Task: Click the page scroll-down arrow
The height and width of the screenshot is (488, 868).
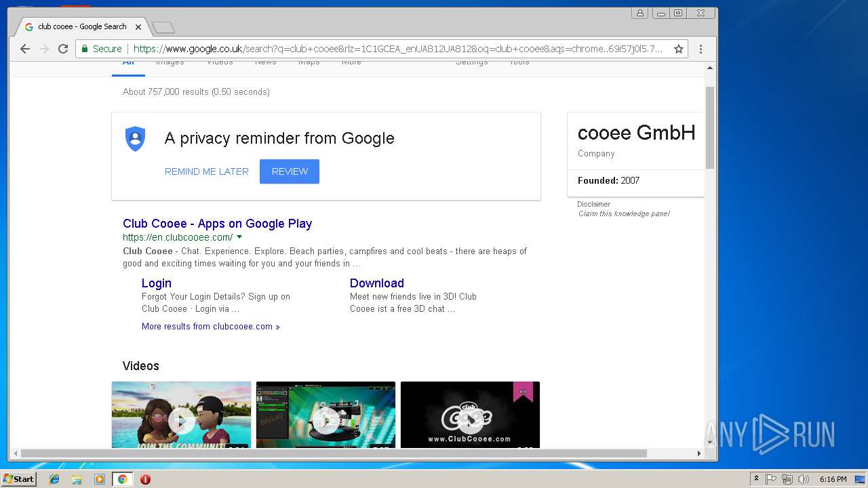Action: pyautogui.click(x=710, y=443)
